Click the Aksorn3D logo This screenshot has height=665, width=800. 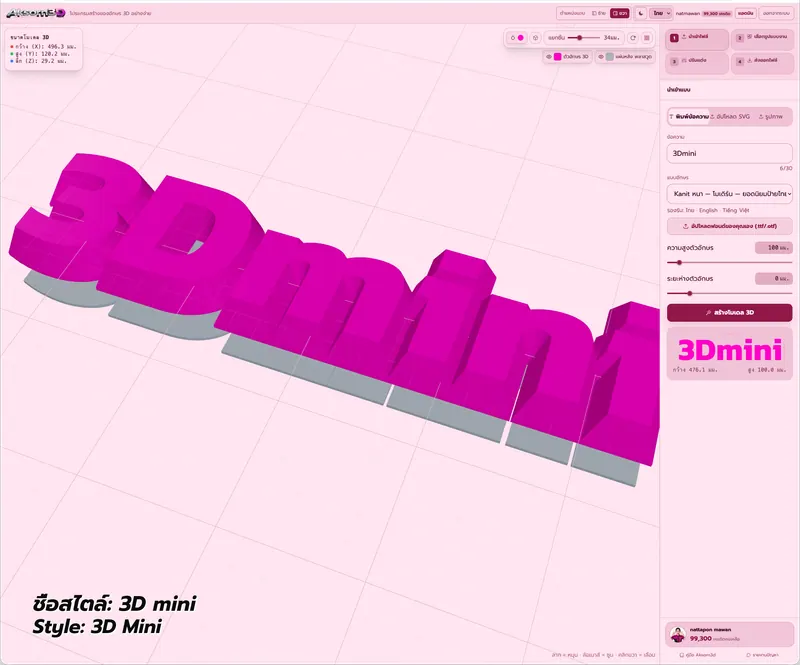tap(36, 13)
